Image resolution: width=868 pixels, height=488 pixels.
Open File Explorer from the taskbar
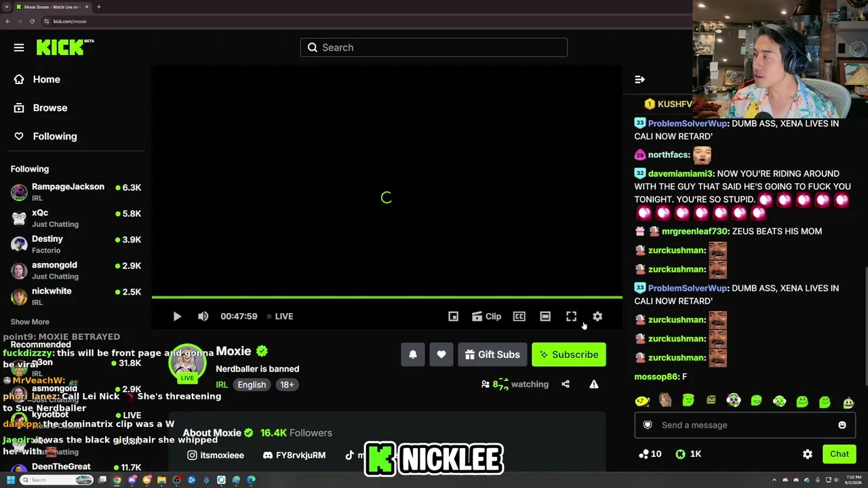[162, 481]
